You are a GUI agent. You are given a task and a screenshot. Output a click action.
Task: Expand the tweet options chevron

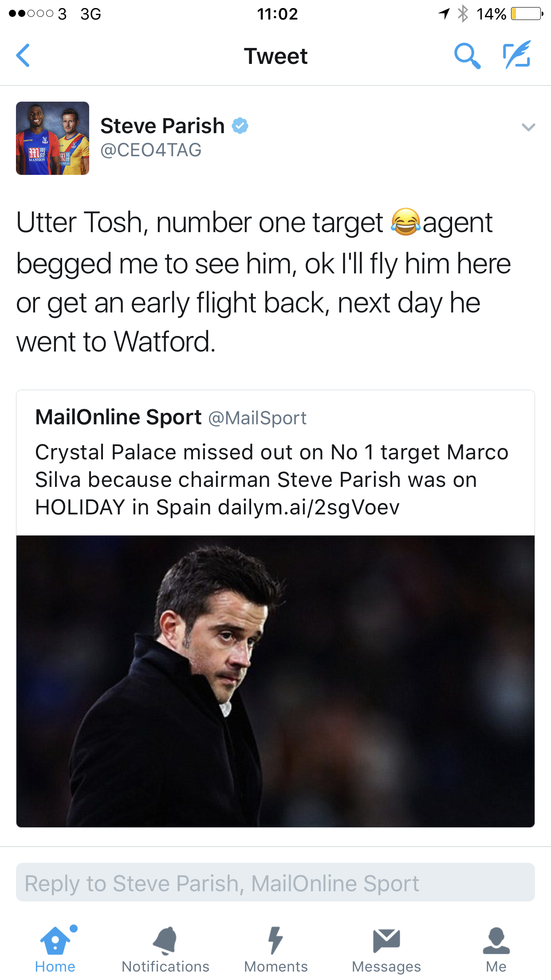coord(528,127)
